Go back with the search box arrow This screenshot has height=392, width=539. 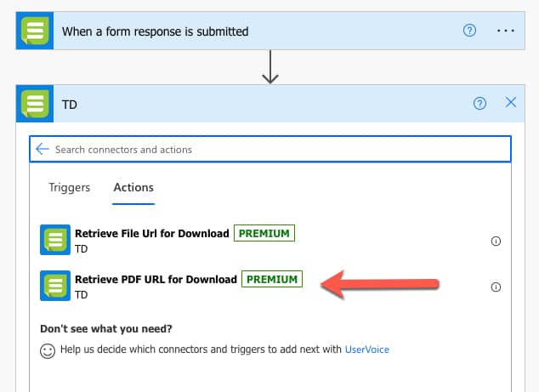tap(43, 149)
